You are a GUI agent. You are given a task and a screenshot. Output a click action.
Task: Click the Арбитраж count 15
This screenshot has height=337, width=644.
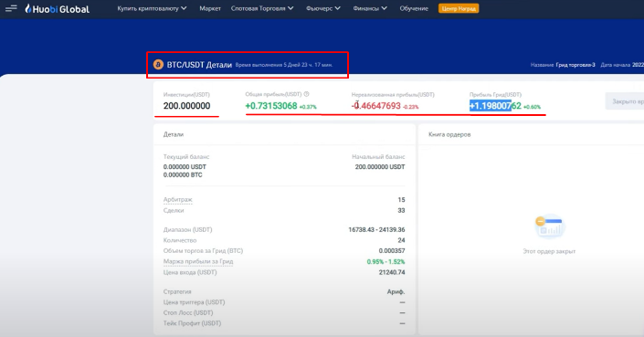(401, 199)
